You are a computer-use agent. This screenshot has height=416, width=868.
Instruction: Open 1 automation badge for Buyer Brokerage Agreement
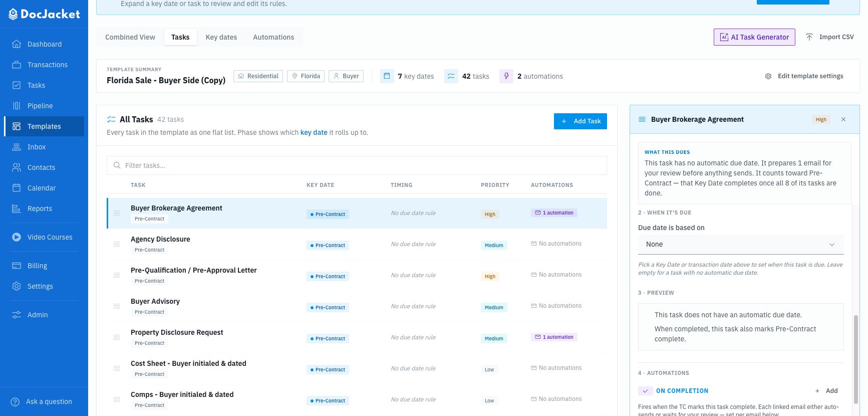click(x=554, y=213)
